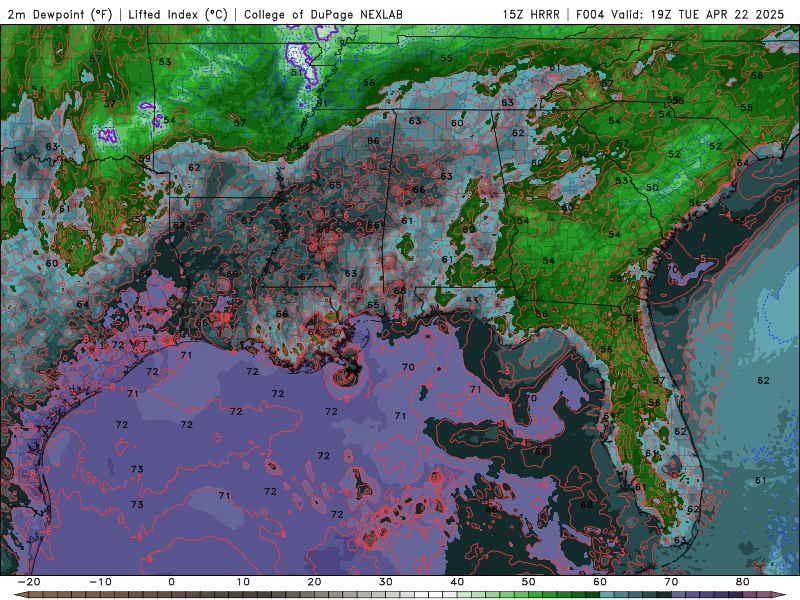Click the 70 tick label on color bar

point(671,582)
